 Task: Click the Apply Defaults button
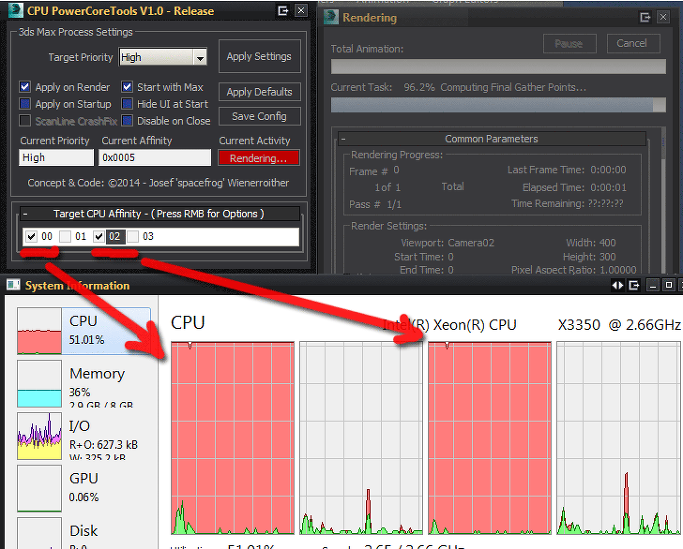(259, 92)
